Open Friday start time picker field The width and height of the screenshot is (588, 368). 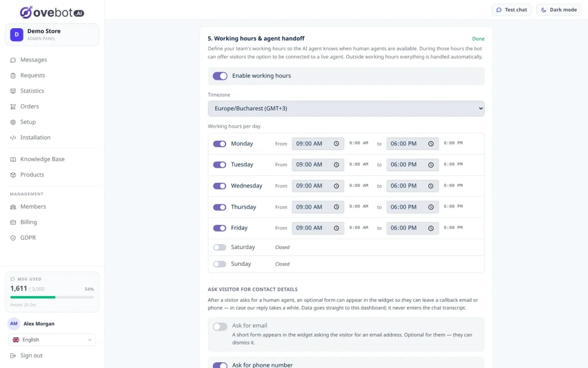(x=318, y=228)
